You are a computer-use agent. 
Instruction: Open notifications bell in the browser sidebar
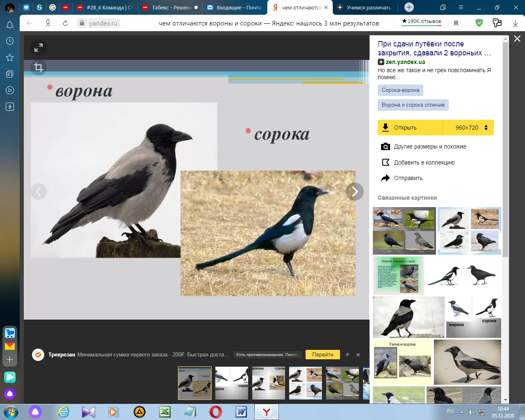coord(9,25)
